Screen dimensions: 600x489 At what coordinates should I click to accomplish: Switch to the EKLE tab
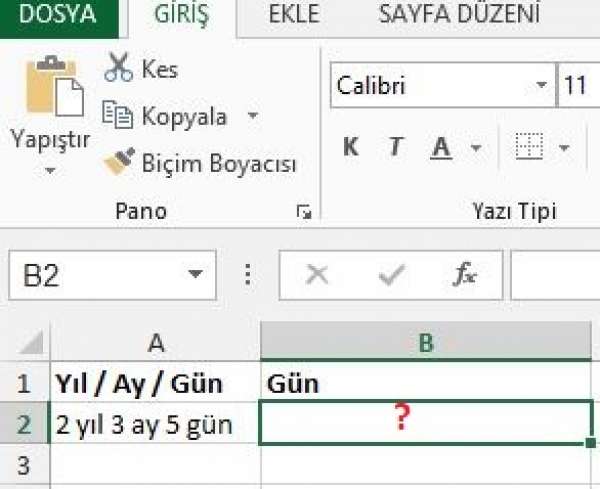coord(294,14)
